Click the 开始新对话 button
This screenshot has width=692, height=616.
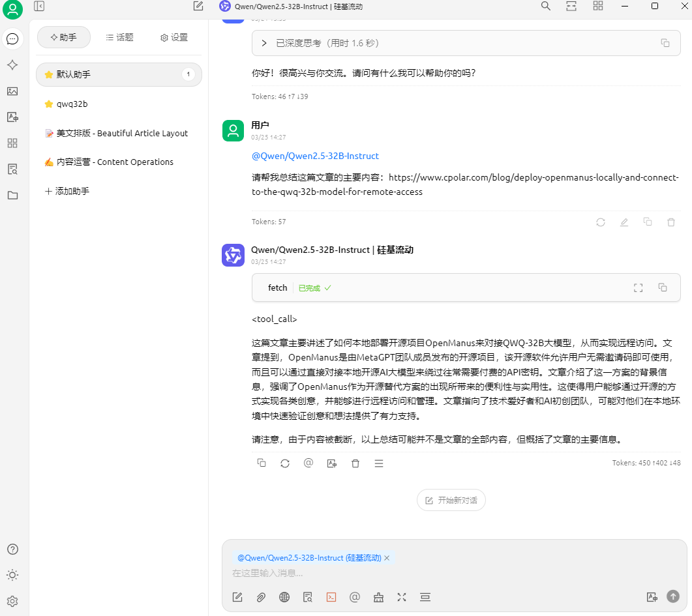pos(451,501)
